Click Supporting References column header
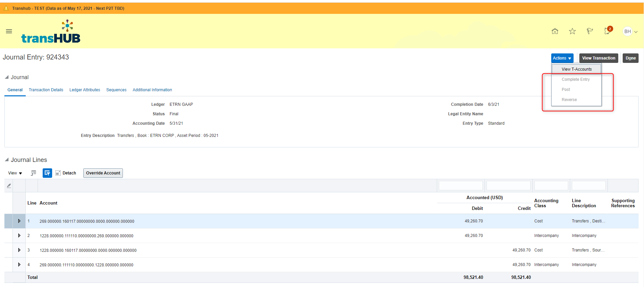Viewport: 644px width, 287px height. pyautogui.click(x=623, y=203)
